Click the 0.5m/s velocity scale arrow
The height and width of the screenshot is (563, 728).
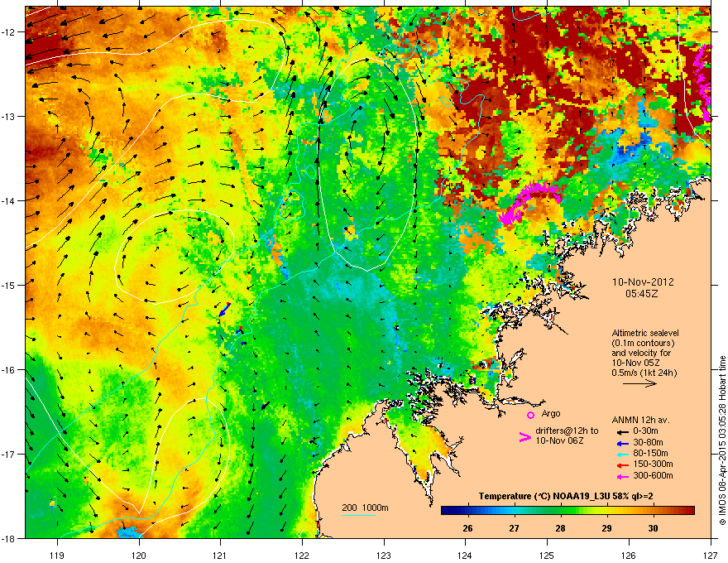[639, 383]
